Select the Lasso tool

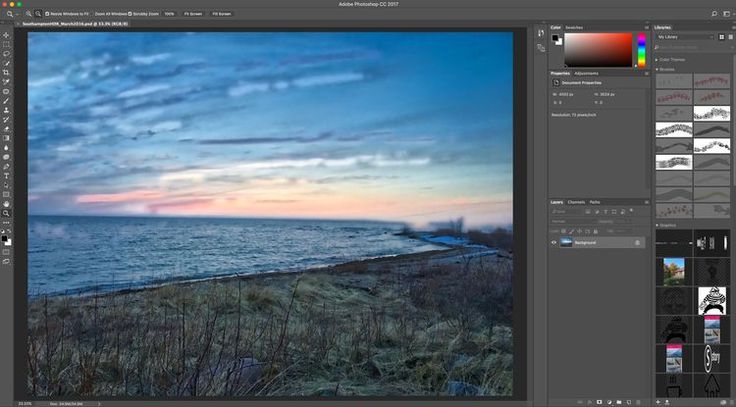pos(6,54)
